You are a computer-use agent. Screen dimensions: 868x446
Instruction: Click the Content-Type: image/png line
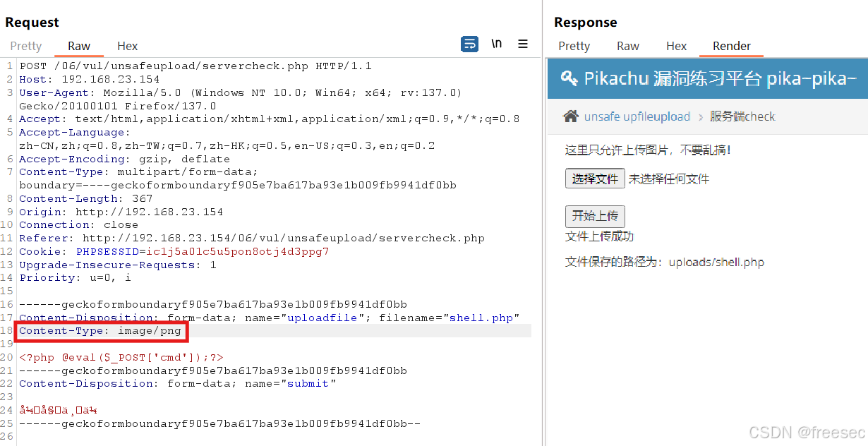click(100, 331)
